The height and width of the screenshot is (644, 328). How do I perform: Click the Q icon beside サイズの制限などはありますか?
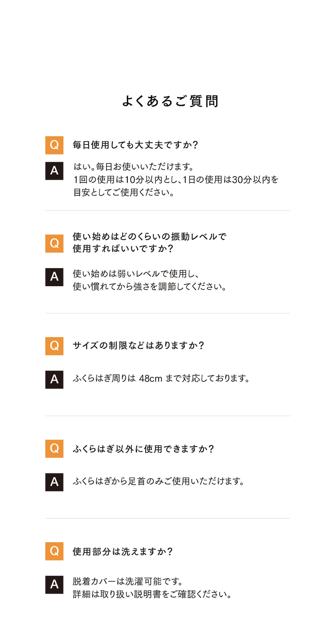tap(54, 346)
